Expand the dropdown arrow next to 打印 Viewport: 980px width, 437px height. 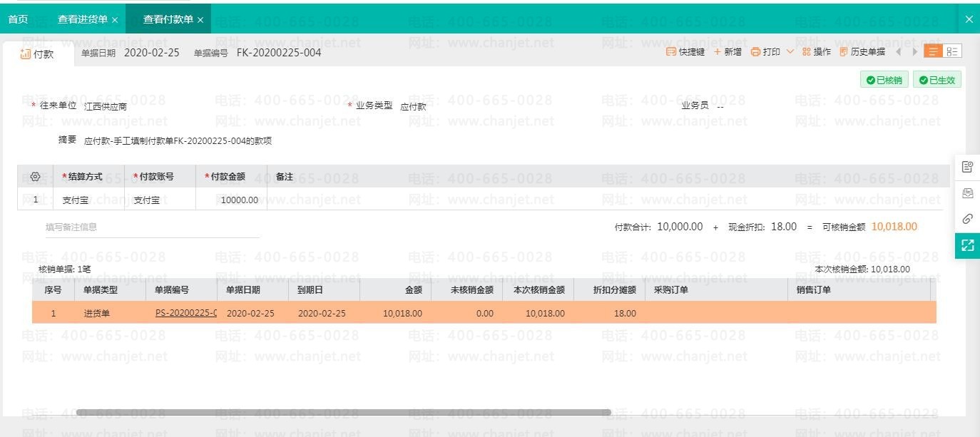coord(790,52)
